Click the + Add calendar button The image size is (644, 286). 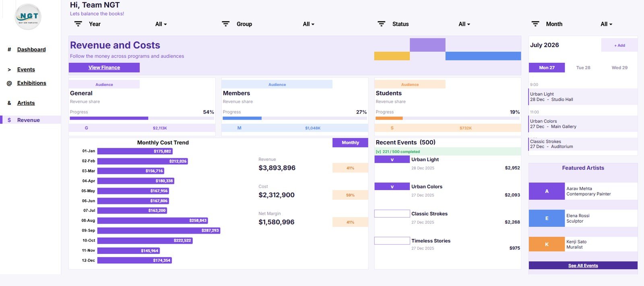point(619,45)
